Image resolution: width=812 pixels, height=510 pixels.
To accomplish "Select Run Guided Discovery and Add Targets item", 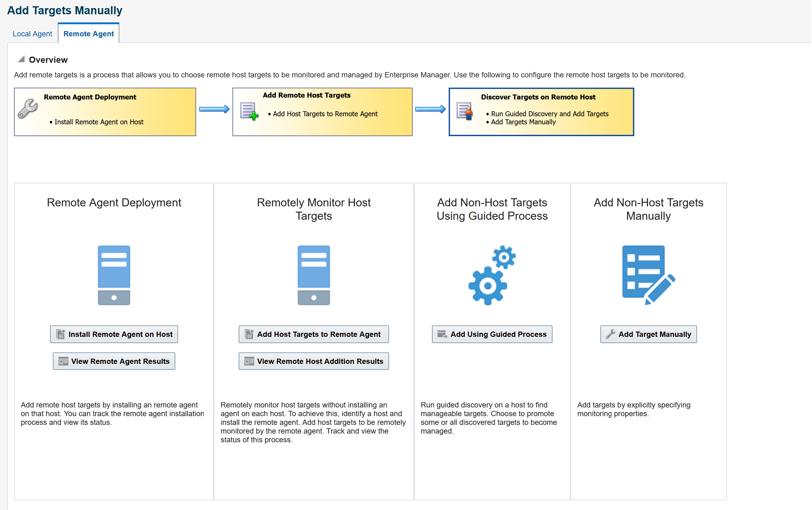I will (x=549, y=114).
